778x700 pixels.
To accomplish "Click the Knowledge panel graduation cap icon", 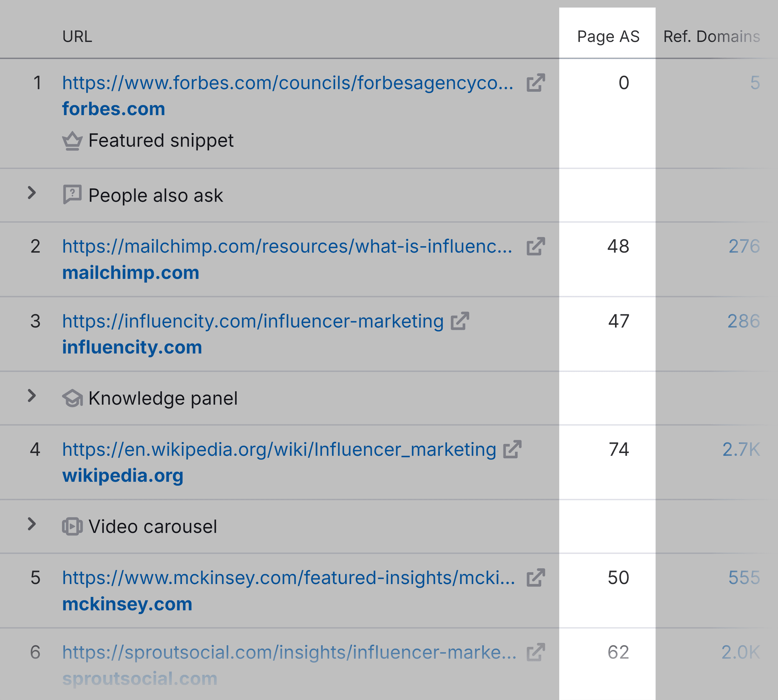I will coord(72,398).
